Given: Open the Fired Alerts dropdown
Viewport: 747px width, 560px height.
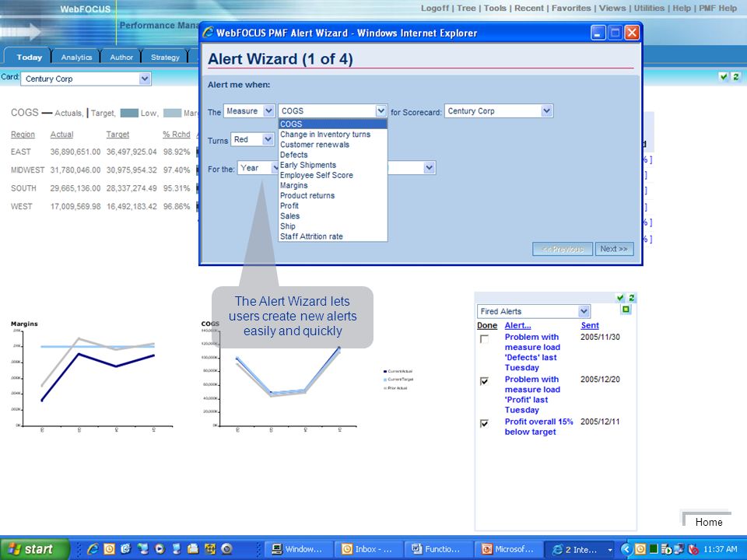Looking at the screenshot, I should coord(534,311).
